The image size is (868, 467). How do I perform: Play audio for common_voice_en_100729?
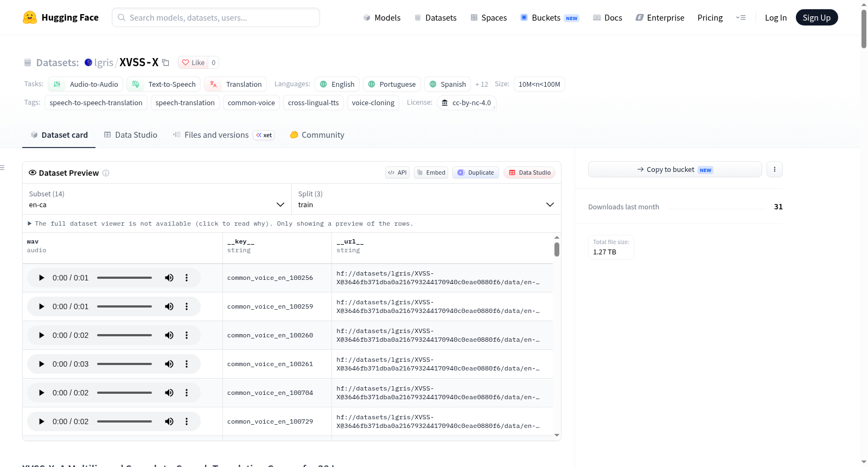pyautogui.click(x=41, y=421)
